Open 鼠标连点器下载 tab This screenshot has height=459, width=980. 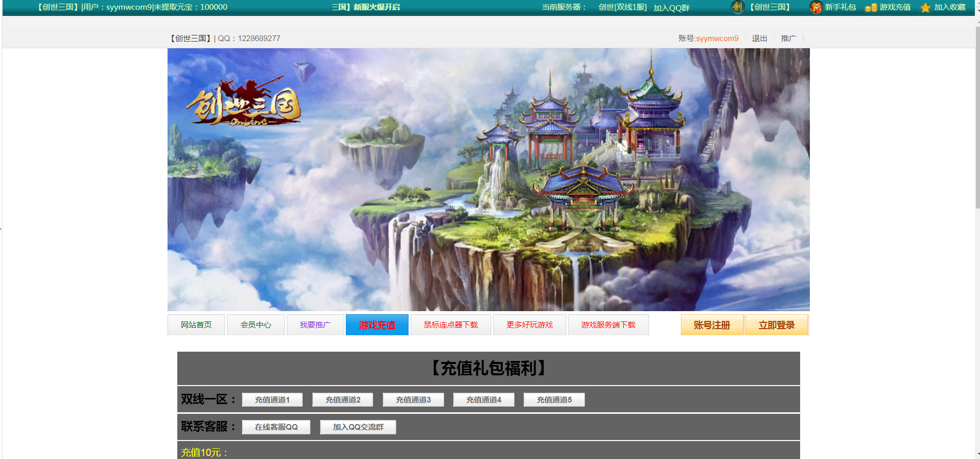click(451, 325)
